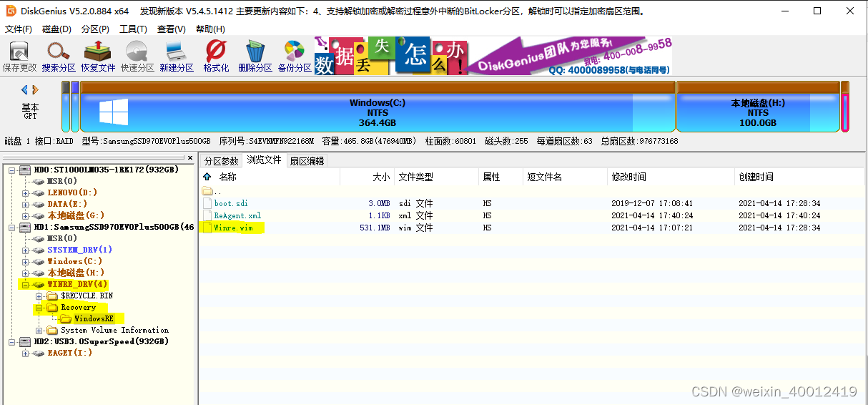The width and height of the screenshot is (868, 405).
Task: Open the parent ".." folder entry
Action: coord(207,191)
